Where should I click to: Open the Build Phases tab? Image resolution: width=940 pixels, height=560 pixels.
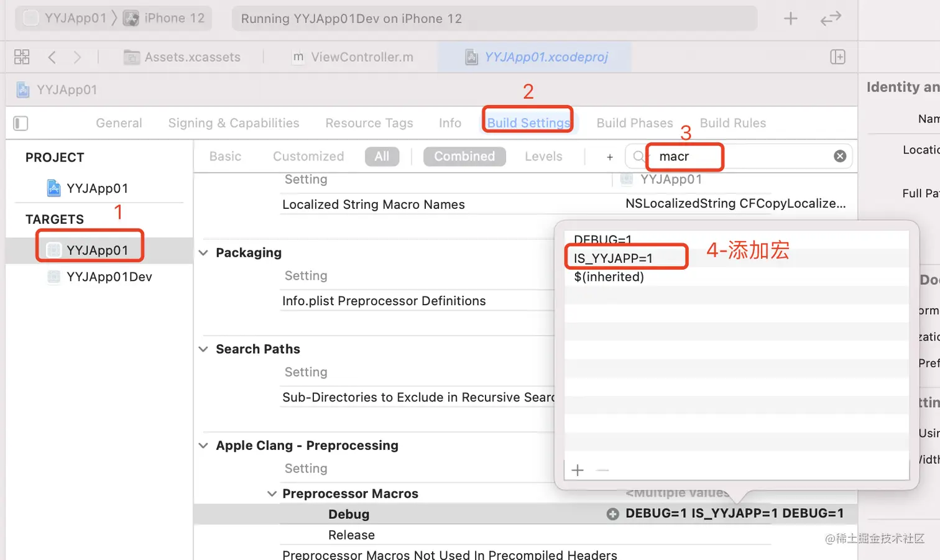pyautogui.click(x=635, y=123)
